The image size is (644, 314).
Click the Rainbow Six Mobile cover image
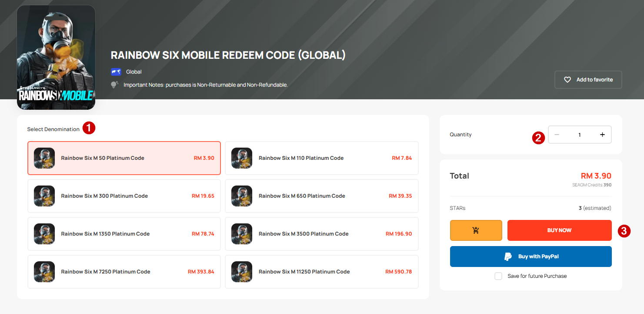pyautogui.click(x=56, y=57)
